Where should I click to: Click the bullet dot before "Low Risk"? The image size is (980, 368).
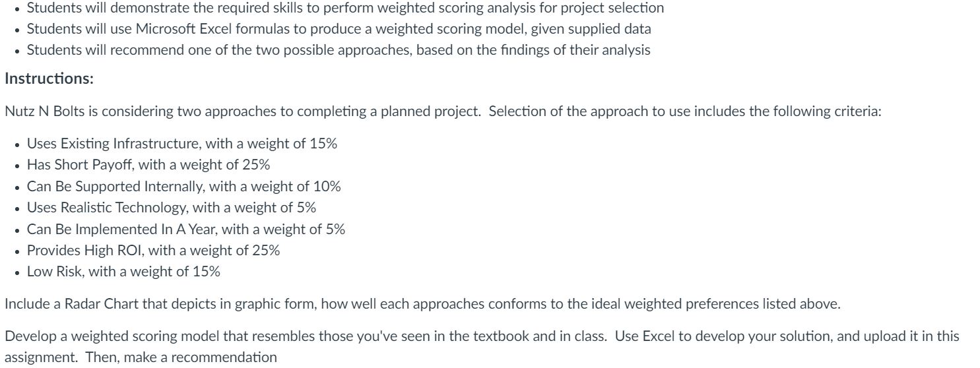point(16,272)
